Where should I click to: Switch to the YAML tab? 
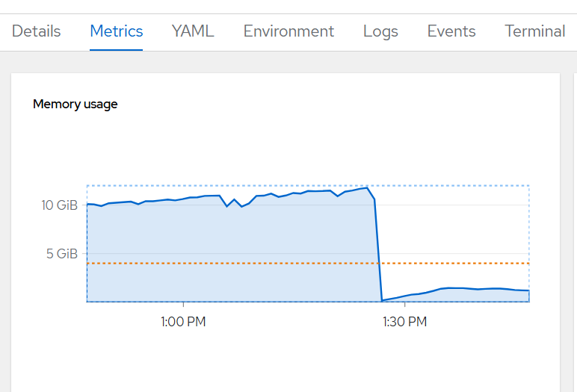[193, 31]
